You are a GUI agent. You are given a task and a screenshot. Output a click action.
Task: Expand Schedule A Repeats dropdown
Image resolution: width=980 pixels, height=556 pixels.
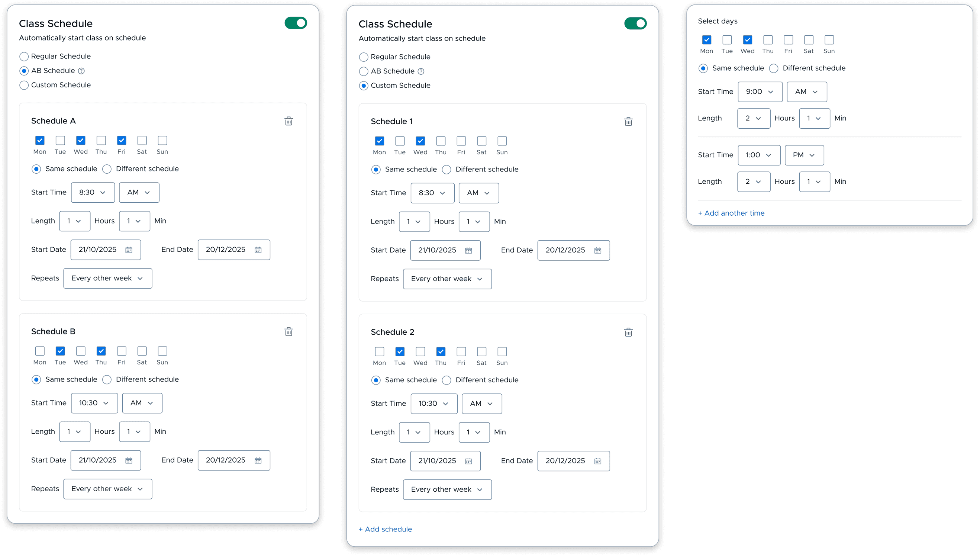tap(107, 279)
